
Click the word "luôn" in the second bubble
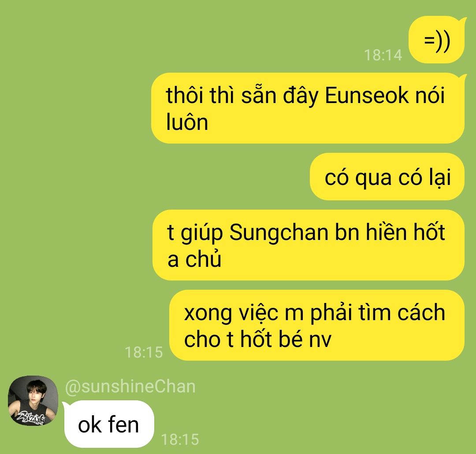click(187, 122)
